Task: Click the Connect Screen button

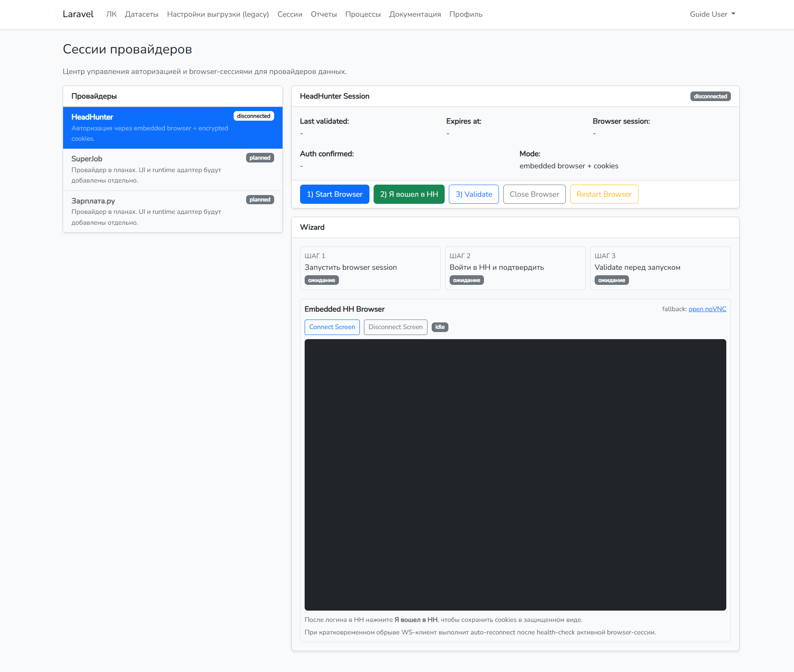Action: [332, 327]
